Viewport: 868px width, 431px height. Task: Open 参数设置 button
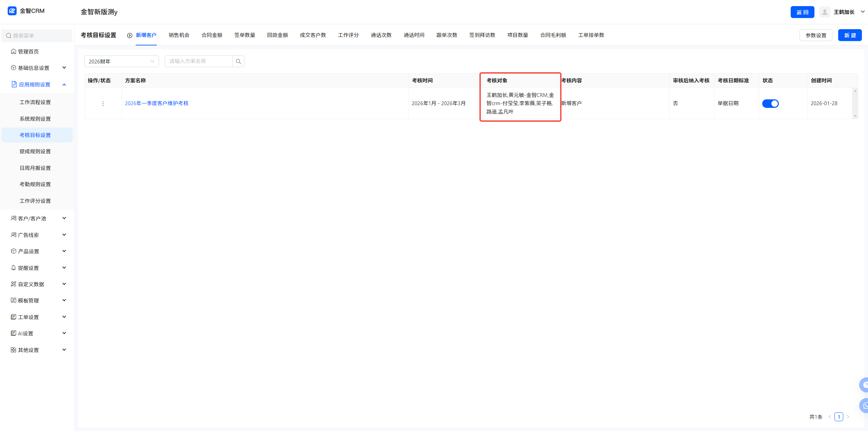pyautogui.click(x=816, y=35)
